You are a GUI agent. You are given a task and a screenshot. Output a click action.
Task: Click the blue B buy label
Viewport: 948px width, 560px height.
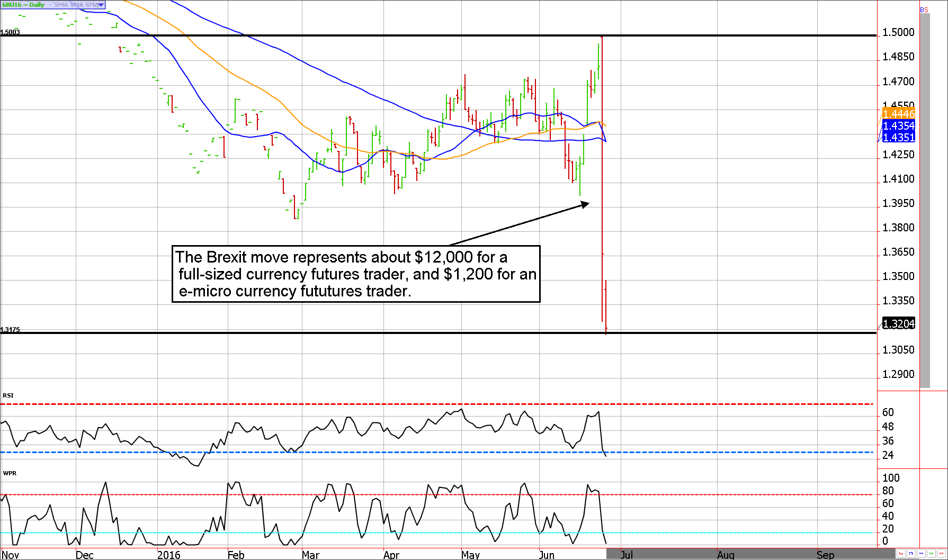point(922,10)
